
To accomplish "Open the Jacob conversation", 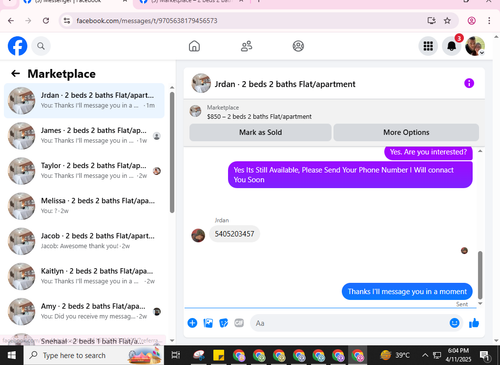I will tap(84, 241).
